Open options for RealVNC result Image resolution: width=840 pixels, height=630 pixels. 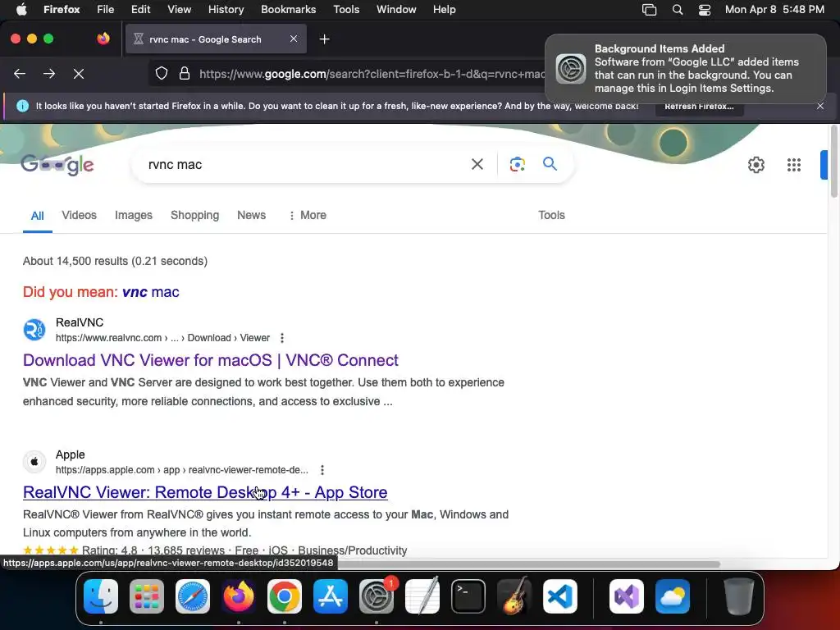coord(282,338)
